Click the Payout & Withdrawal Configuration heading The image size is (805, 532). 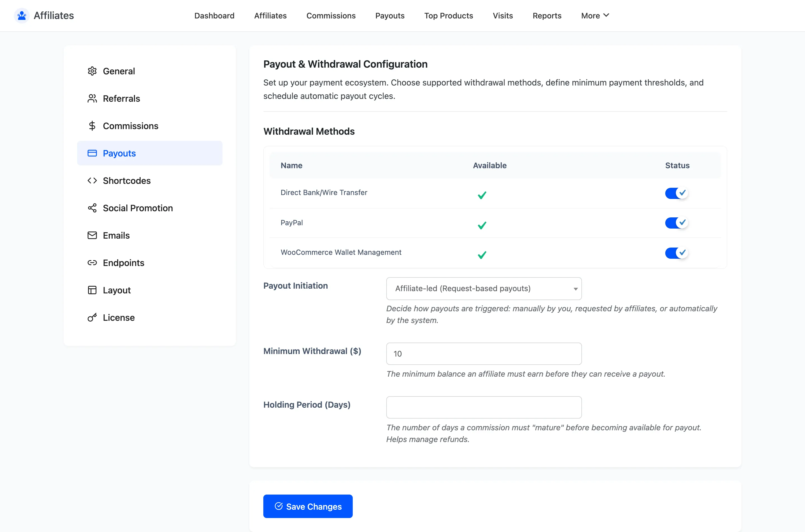345,64
